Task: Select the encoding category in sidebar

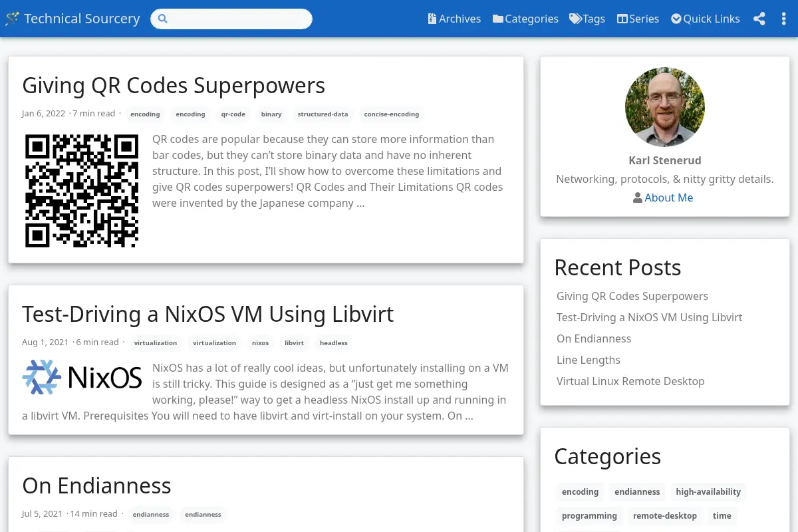Action: 580,492
